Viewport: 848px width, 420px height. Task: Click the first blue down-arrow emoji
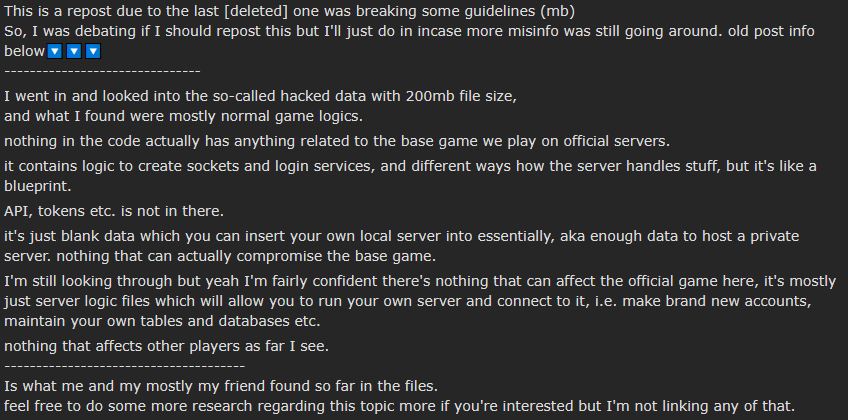57,51
